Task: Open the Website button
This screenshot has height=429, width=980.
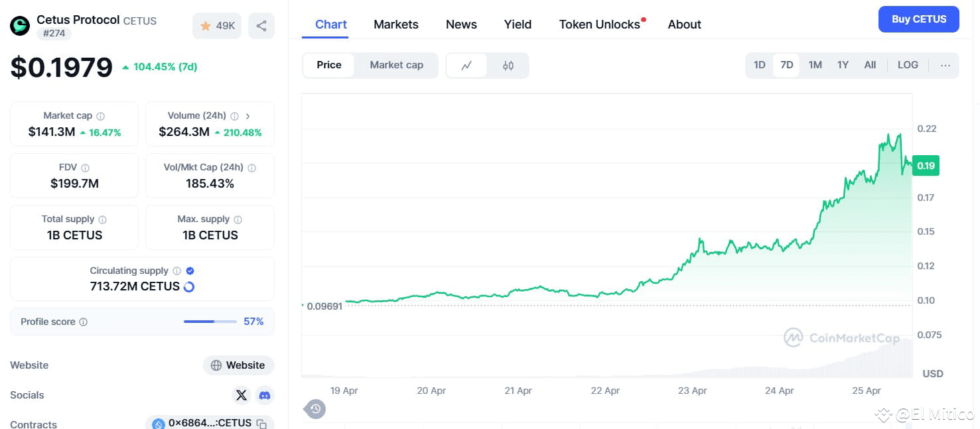Action: (x=238, y=365)
